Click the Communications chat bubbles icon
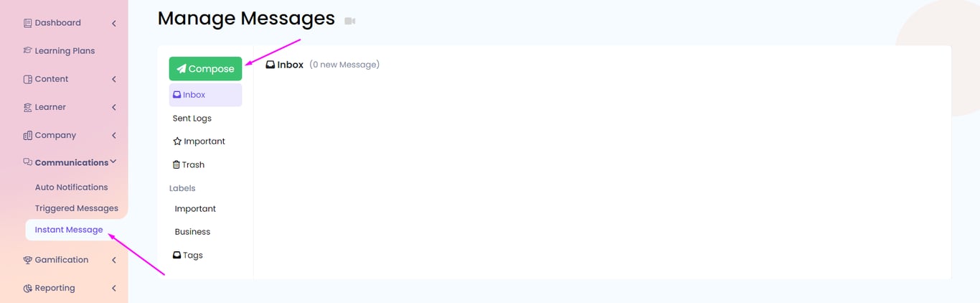 28,162
